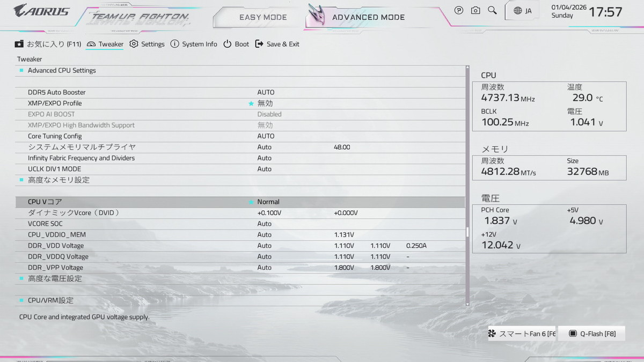Screen dimensions: 644x362
Task: Change the CPU Vコア Normal setting
Action: [x=268, y=202]
